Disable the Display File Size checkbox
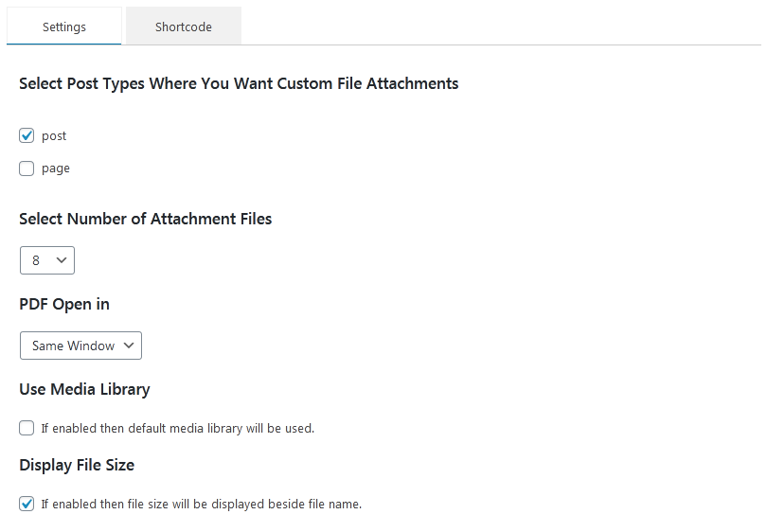The height and width of the screenshot is (532, 767). [x=27, y=504]
